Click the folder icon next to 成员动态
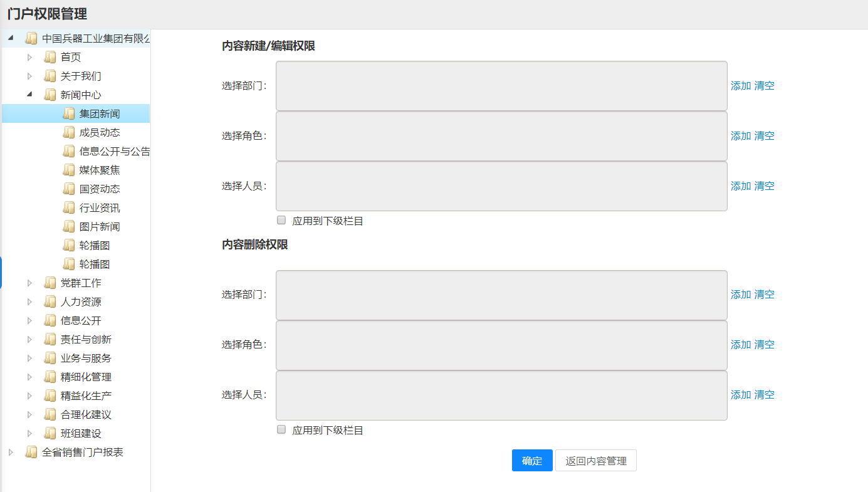Screen dimensions: 868x492 (69, 133)
